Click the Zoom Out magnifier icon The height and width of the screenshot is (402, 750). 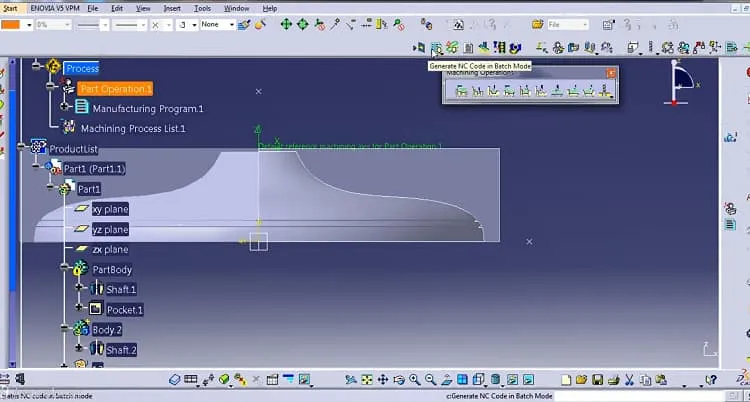point(430,380)
